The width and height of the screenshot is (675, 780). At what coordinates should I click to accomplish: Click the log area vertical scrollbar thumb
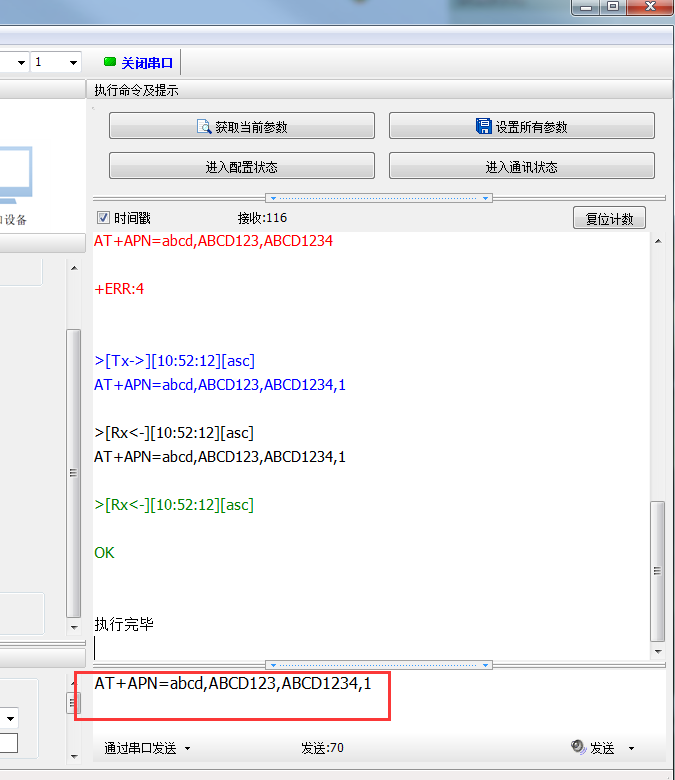click(x=657, y=570)
